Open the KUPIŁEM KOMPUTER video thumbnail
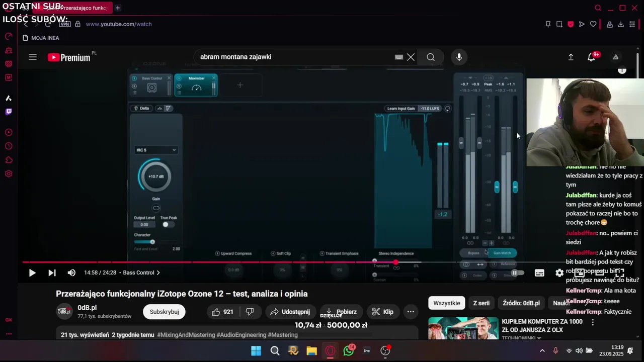 463,328
